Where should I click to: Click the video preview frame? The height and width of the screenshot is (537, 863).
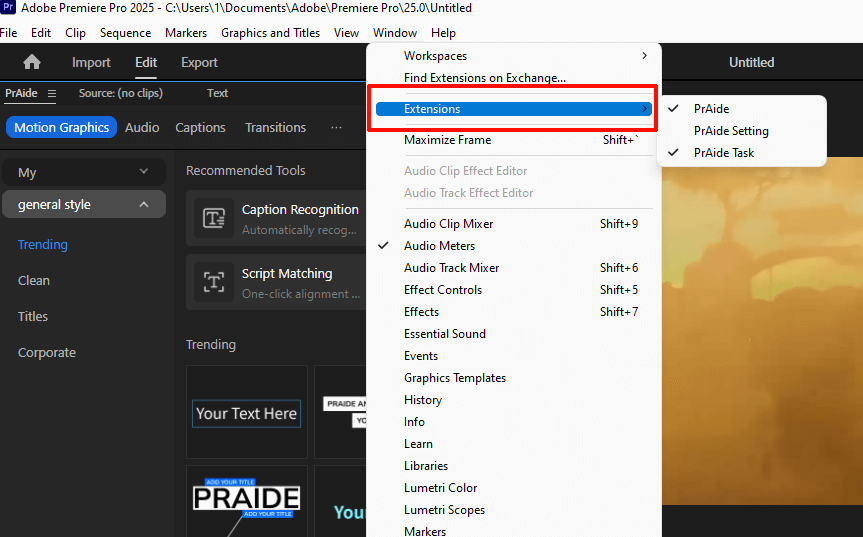click(x=762, y=331)
